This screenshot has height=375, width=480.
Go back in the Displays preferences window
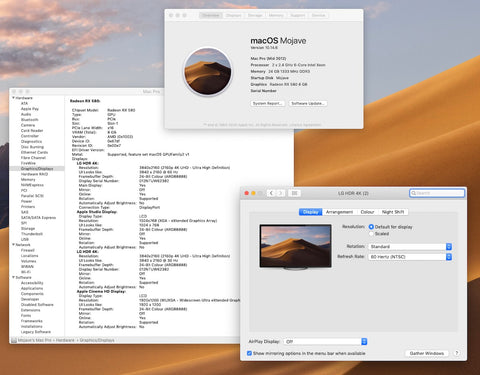coord(271,193)
